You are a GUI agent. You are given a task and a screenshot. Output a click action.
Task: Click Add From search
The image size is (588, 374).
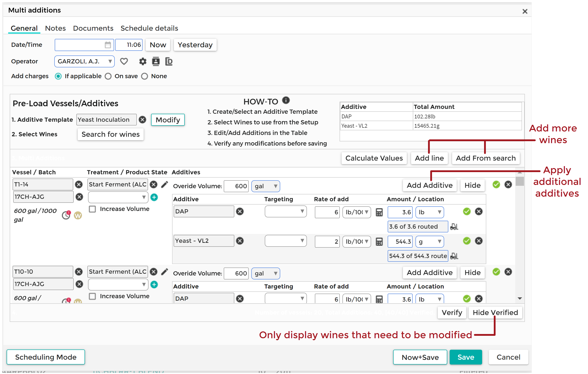pos(486,158)
